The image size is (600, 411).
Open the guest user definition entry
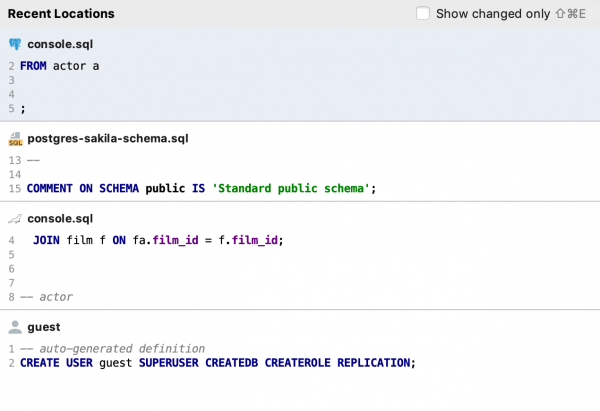coord(45,327)
